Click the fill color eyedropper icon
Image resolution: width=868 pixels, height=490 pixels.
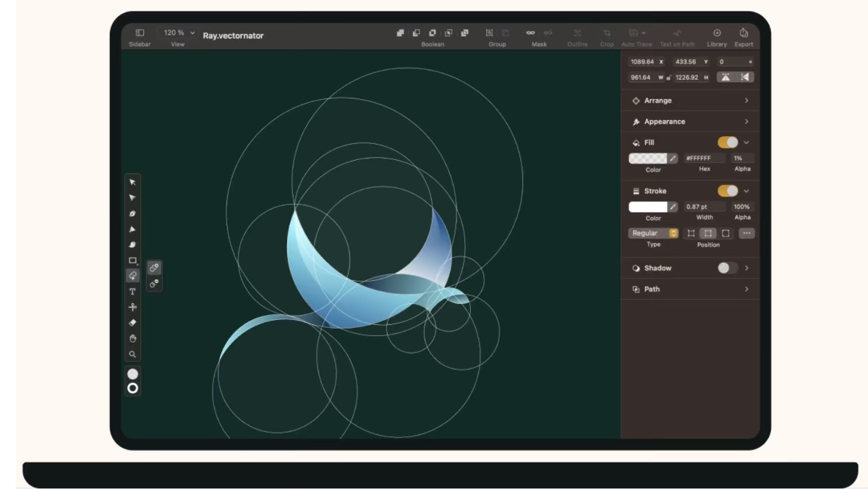click(673, 158)
